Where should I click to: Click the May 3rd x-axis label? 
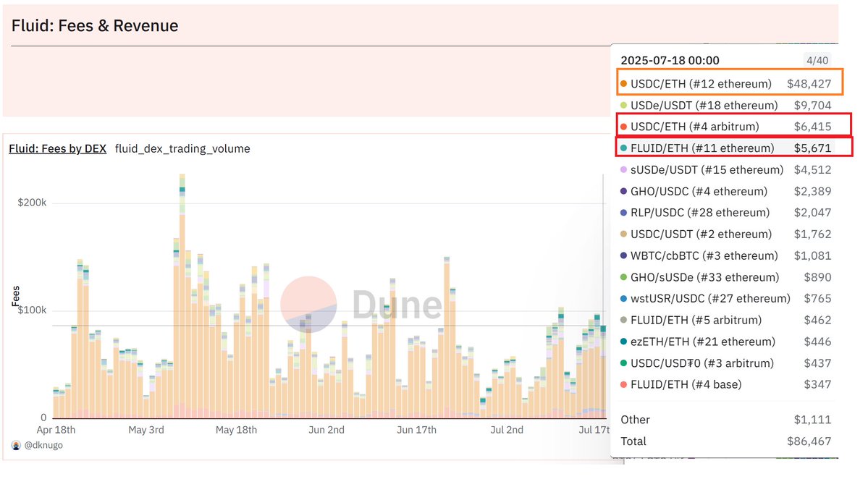[146, 430]
